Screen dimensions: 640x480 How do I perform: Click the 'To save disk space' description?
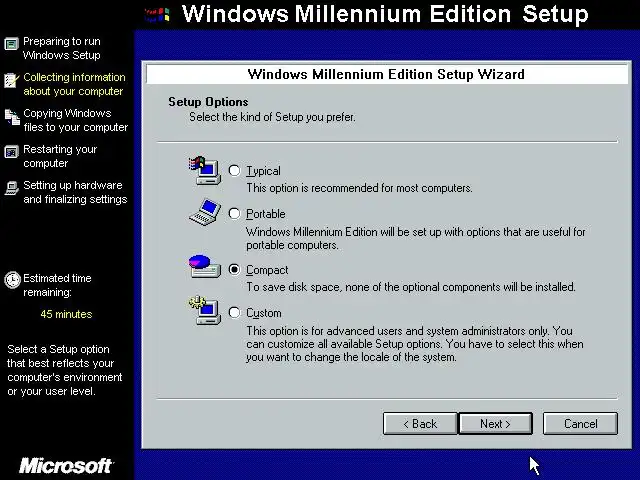(x=411, y=287)
